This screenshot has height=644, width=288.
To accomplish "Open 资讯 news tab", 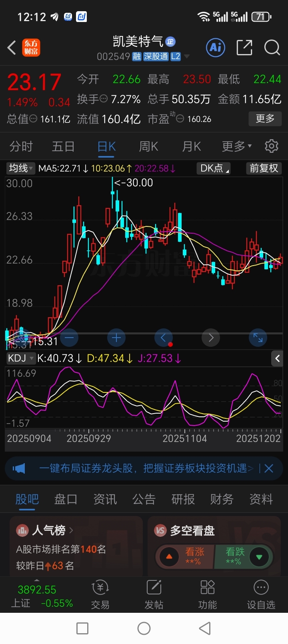I will [x=105, y=499].
